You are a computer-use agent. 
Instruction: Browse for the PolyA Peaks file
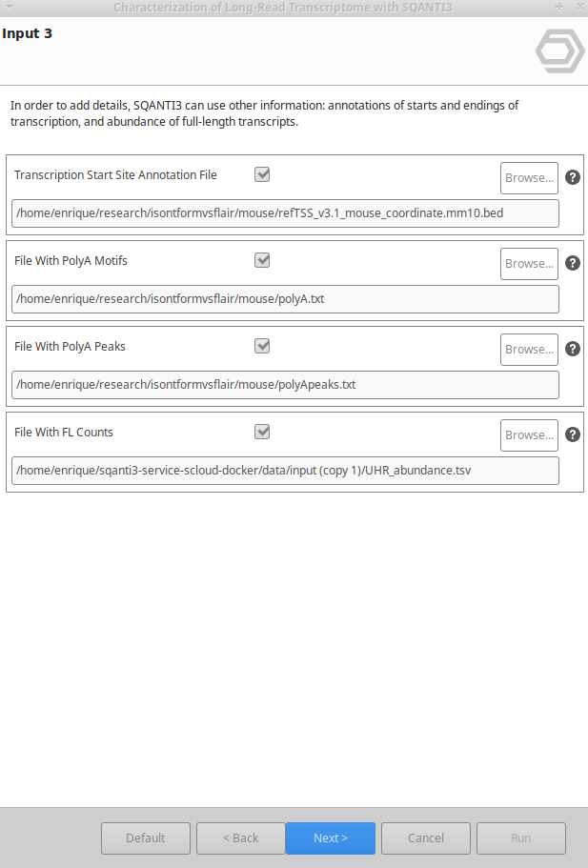(x=529, y=349)
